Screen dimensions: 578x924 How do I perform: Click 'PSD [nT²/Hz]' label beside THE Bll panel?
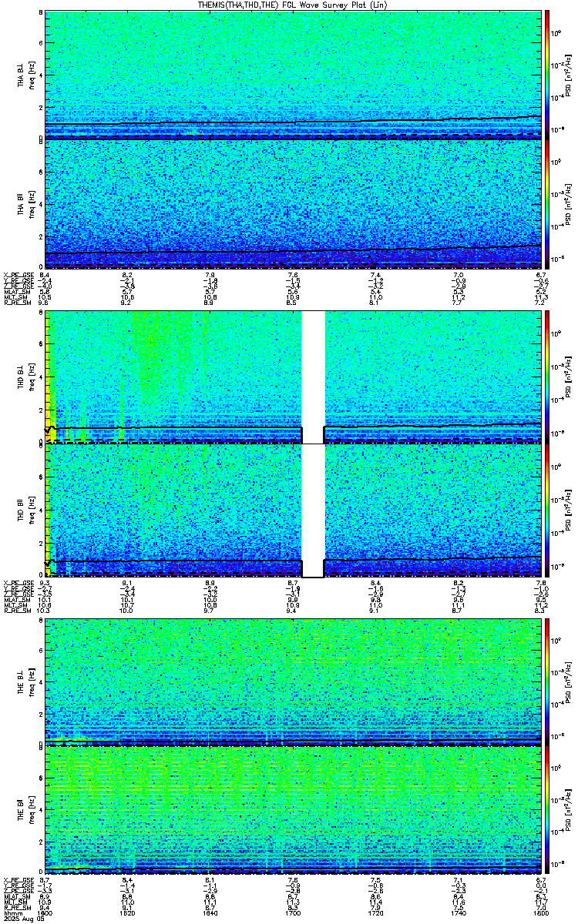[x=569, y=810]
